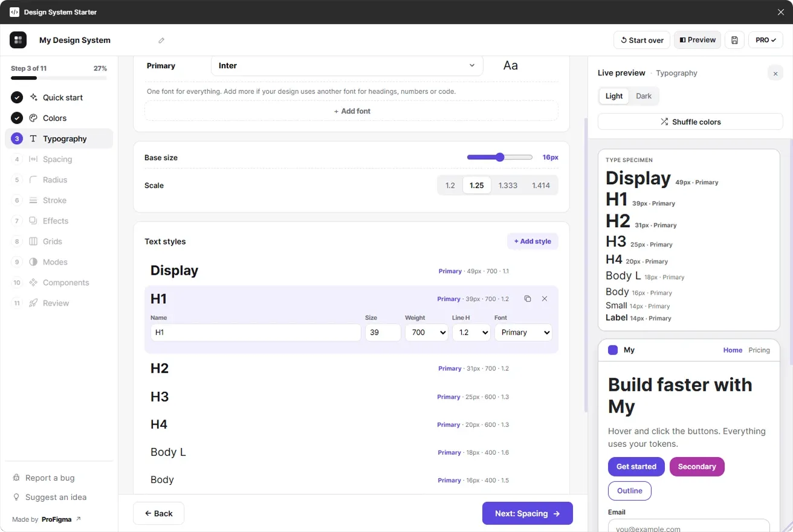793x532 pixels.
Task: Click the Back button
Action: click(x=158, y=513)
